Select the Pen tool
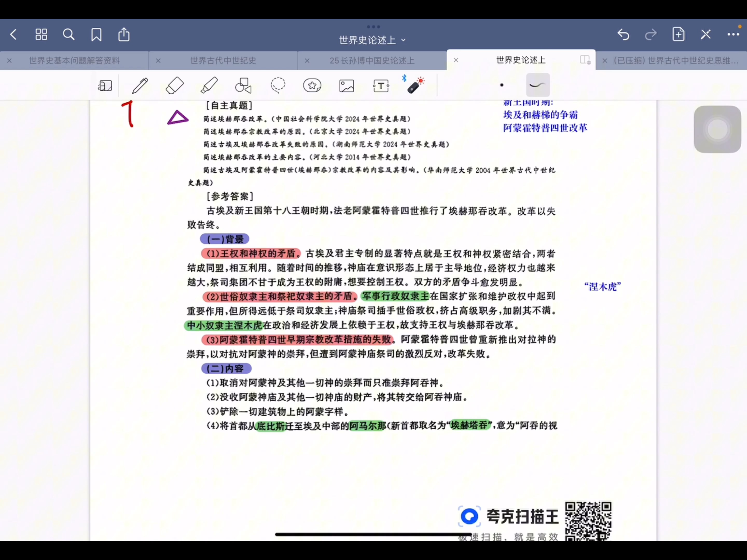Viewport: 747px width, 560px height. (x=140, y=85)
